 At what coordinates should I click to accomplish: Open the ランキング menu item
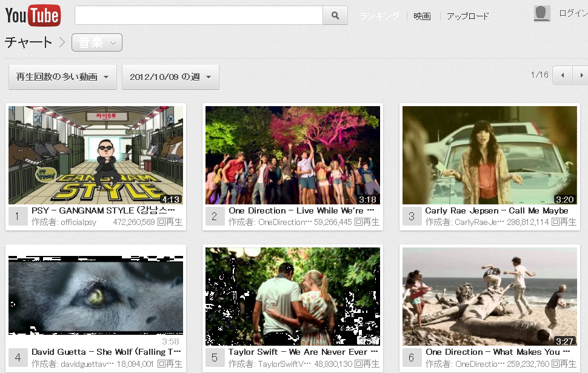[x=379, y=16]
